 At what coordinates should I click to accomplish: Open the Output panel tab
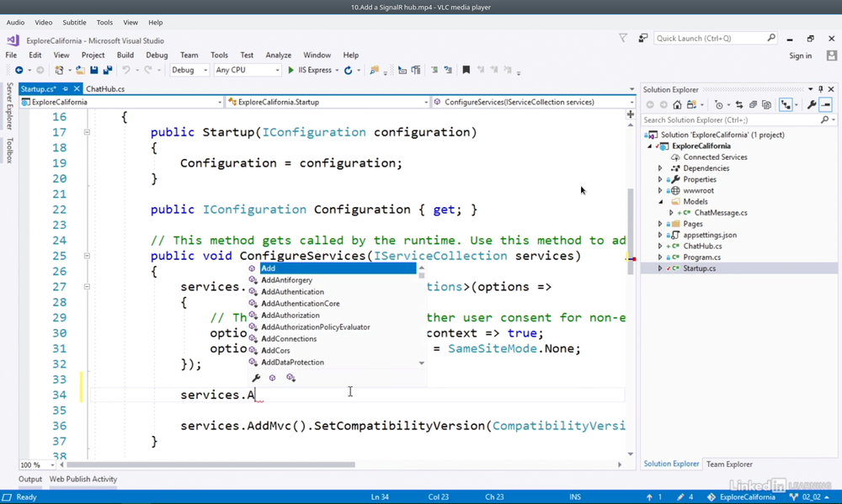(30, 480)
